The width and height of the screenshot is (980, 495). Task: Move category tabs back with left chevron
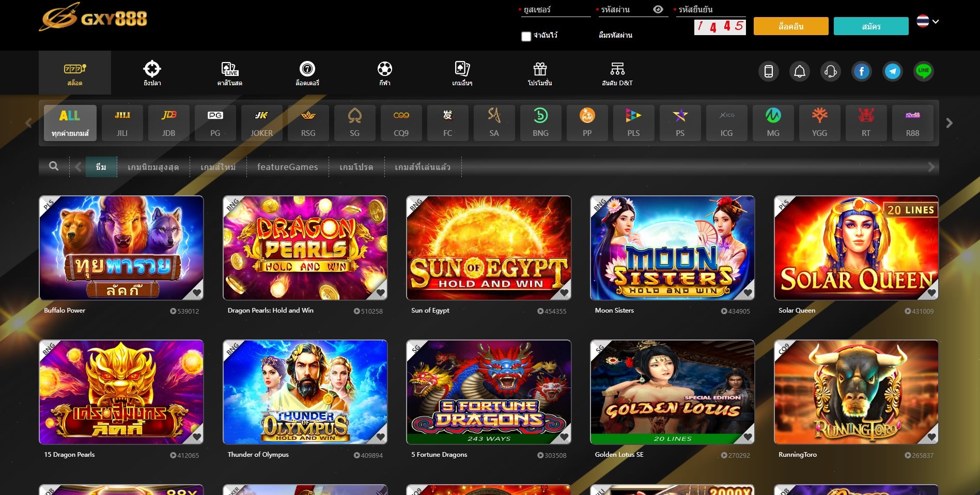click(78, 167)
